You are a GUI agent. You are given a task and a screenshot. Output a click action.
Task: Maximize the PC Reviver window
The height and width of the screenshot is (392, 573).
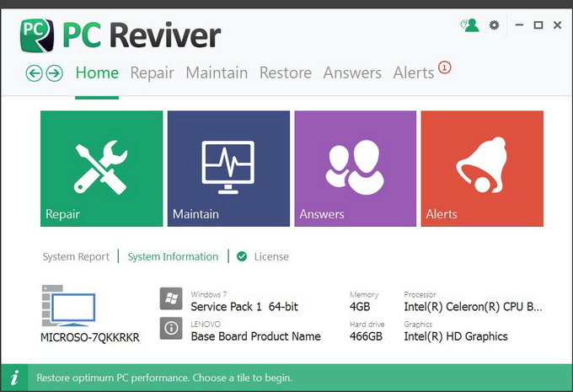coord(538,24)
